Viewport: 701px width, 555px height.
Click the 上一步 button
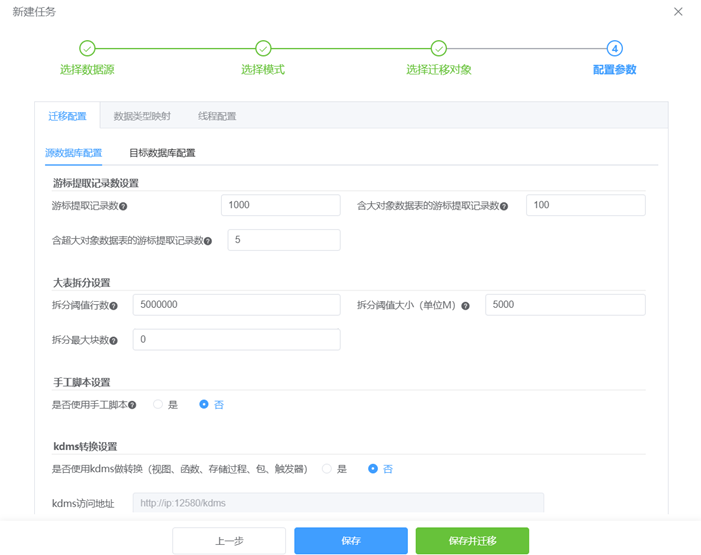229,541
